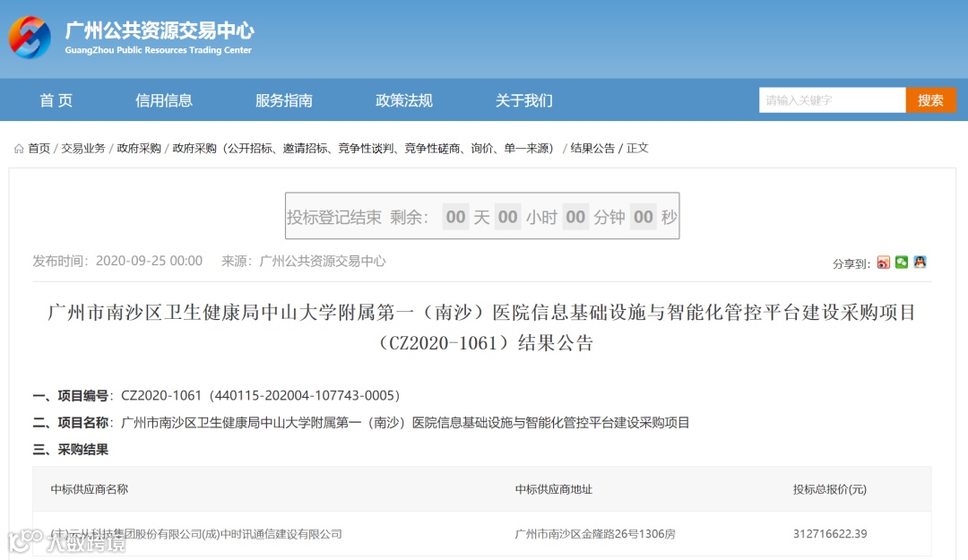Click the orange 搜索 button
The width and height of the screenshot is (968, 560).
pos(931,100)
